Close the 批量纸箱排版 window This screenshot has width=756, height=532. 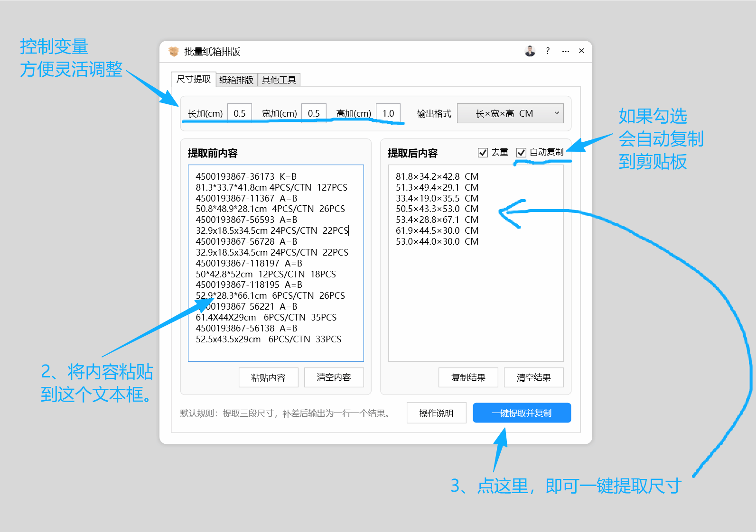[581, 51]
